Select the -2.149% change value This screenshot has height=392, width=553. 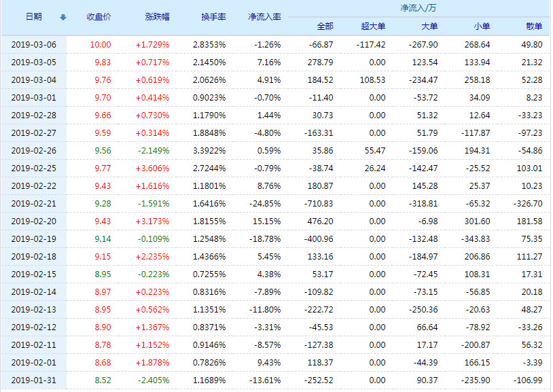point(153,150)
